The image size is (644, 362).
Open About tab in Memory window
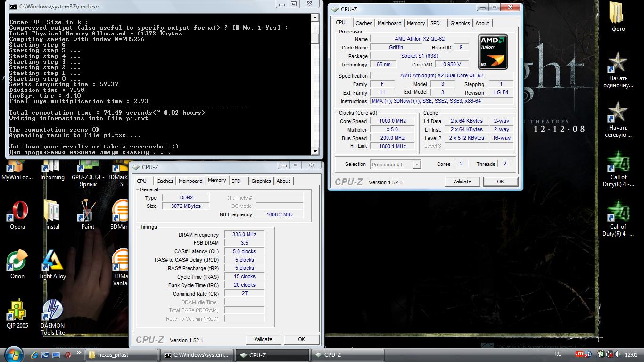tap(283, 181)
